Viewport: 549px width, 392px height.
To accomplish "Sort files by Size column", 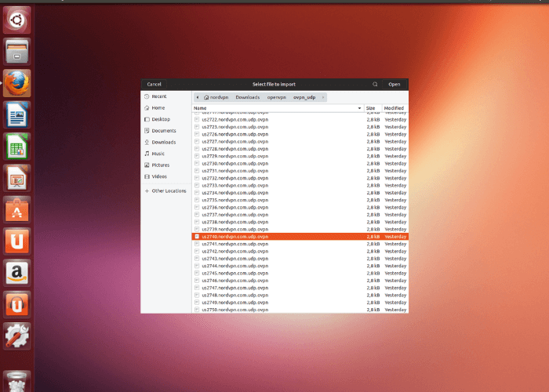I will coord(373,108).
